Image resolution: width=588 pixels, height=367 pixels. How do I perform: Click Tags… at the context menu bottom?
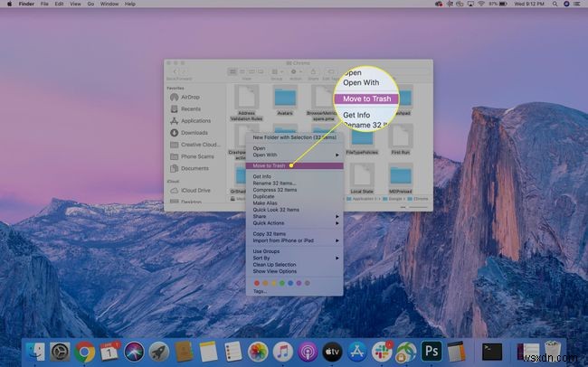[260, 291]
